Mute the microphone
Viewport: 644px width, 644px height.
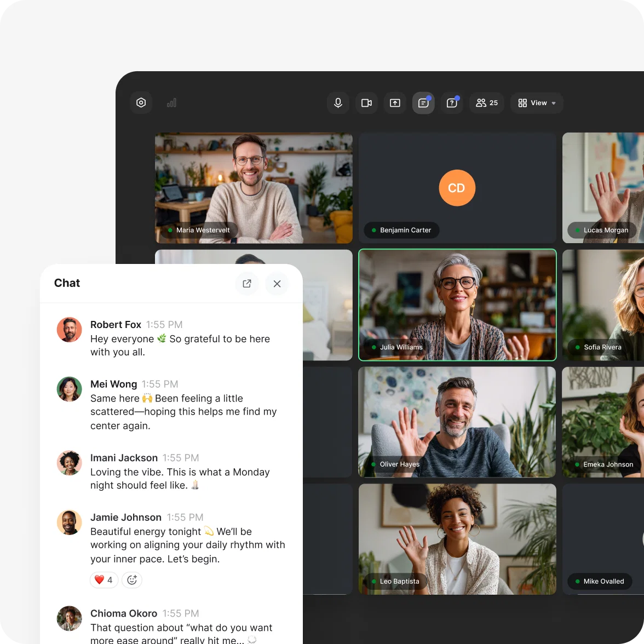tap(338, 103)
